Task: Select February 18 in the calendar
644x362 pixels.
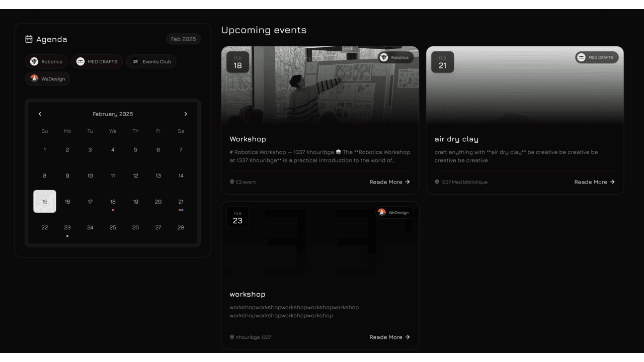Action: pos(113,202)
